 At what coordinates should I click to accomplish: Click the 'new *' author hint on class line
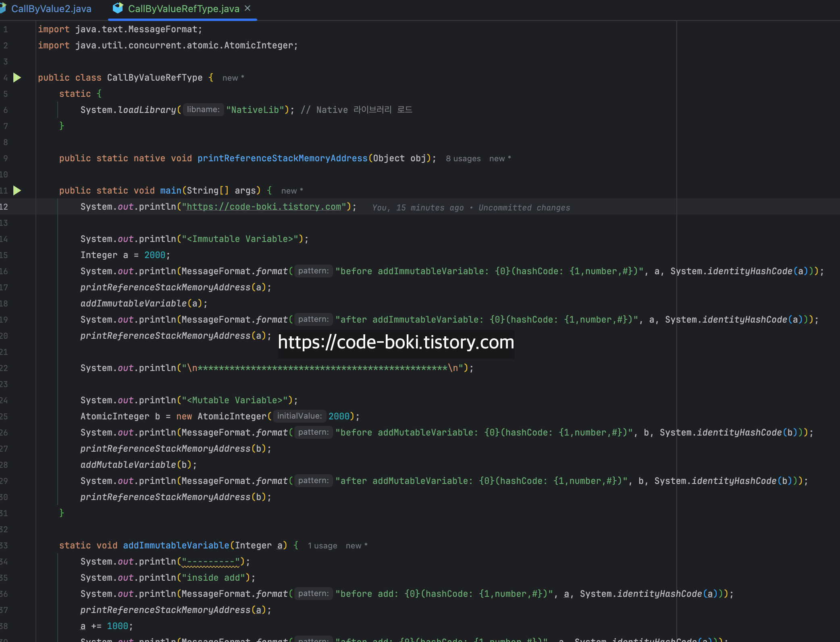coord(233,78)
